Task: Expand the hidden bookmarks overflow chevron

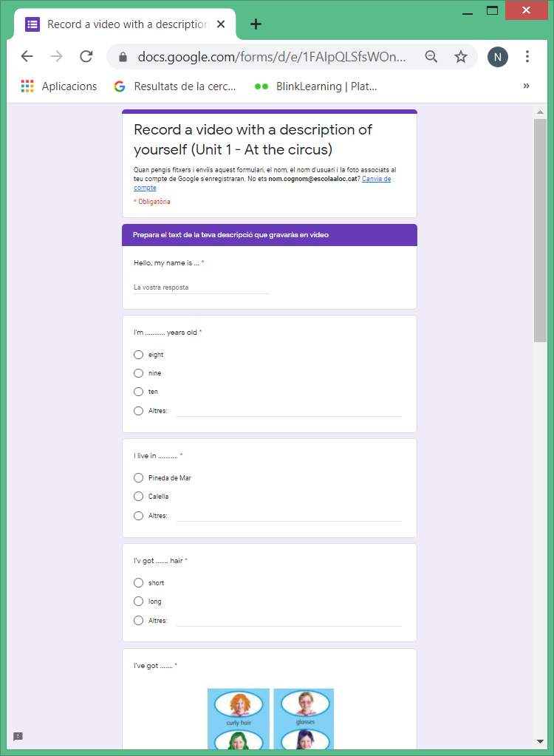Action: [526, 86]
